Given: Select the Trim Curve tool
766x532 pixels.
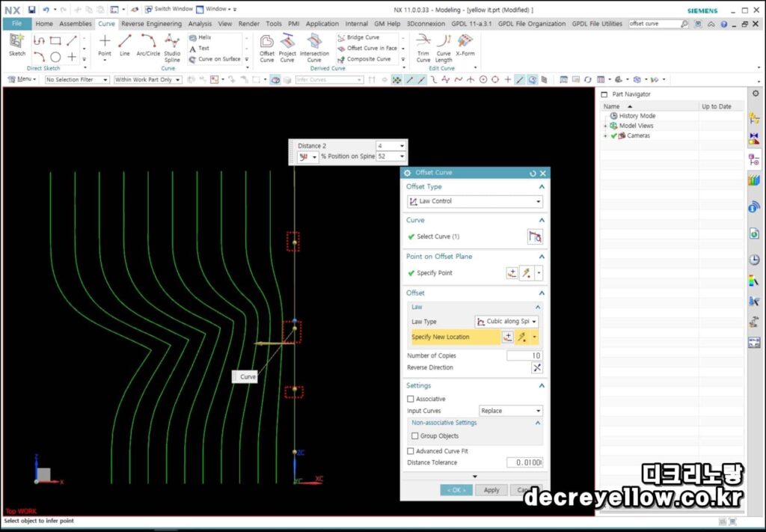Looking at the screenshot, I should (423, 49).
